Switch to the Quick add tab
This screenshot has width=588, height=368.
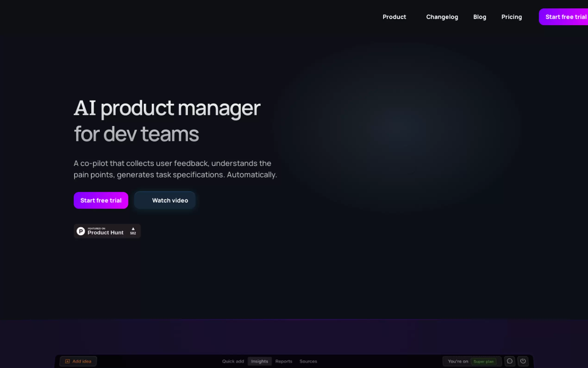pyautogui.click(x=233, y=361)
